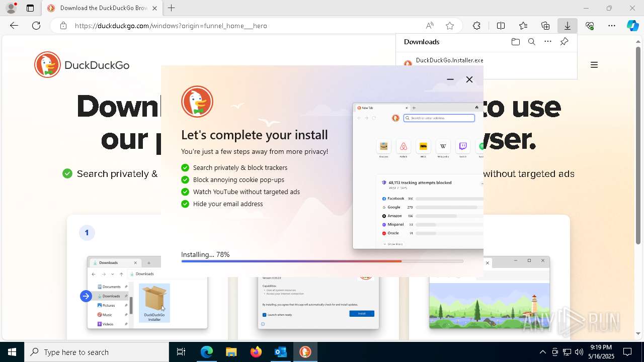Open File Explorer from taskbar
This screenshot has width=644, height=362.
tap(231, 352)
